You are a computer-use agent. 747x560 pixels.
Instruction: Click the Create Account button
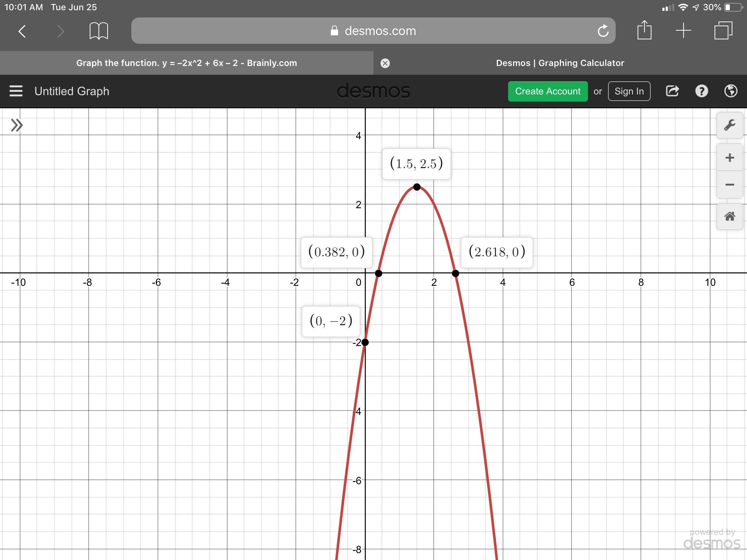tap(547, 91)
